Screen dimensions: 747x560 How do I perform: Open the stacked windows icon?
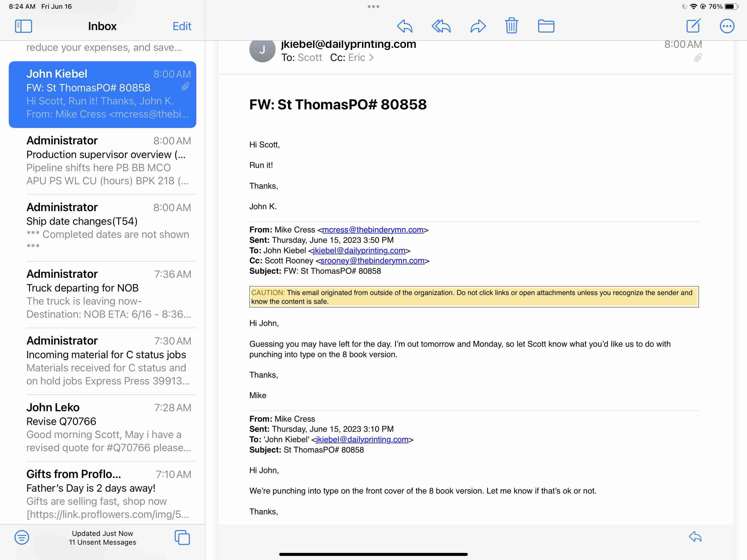click(182, 537)
